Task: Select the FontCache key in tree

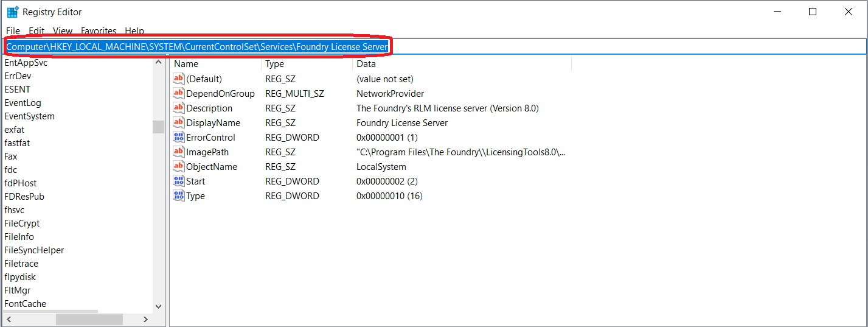Action: click(x=25, y=304)
